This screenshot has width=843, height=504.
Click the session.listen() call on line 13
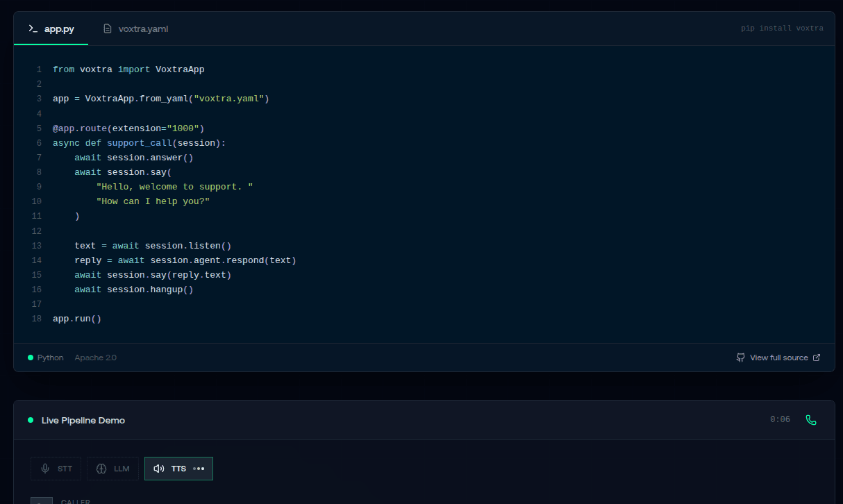coord(188,246)
